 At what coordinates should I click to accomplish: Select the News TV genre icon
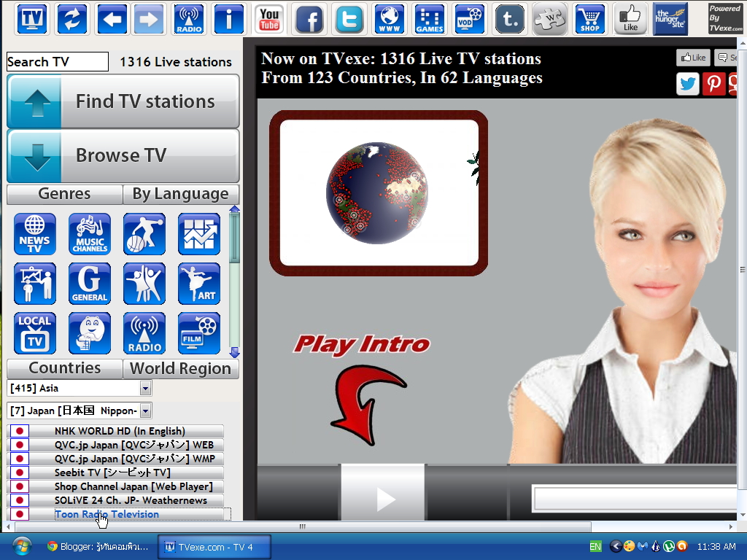[x=35, y=234]
